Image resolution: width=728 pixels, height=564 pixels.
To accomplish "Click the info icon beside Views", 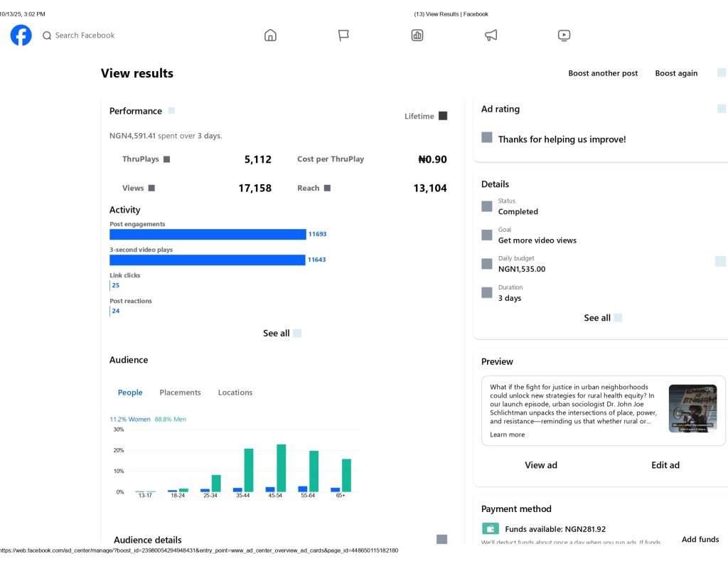I will tap(151, 188).
